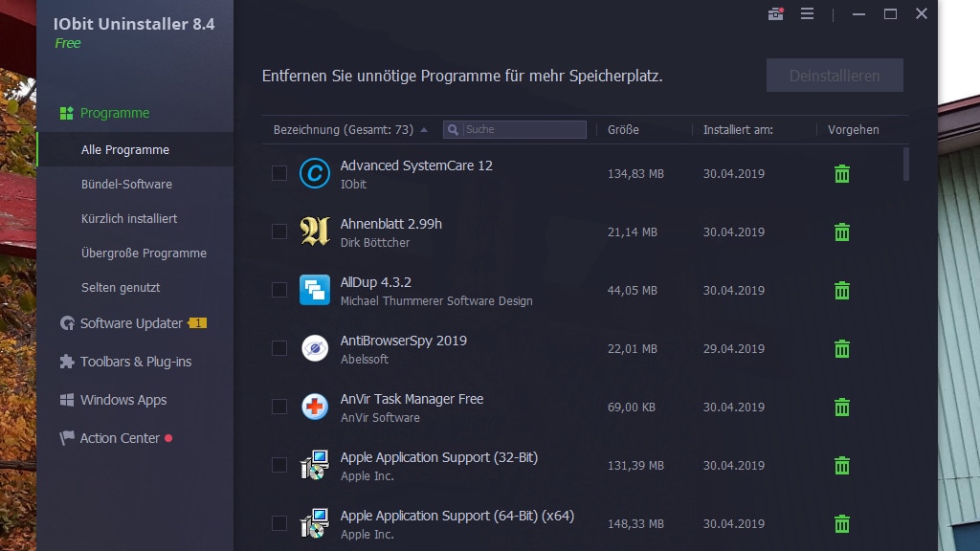Viewport: 980px width, 551px height.
Task: Tick checkbox for Apple Application Support (64-Bit) (x64)
Action: coord(279,523)
